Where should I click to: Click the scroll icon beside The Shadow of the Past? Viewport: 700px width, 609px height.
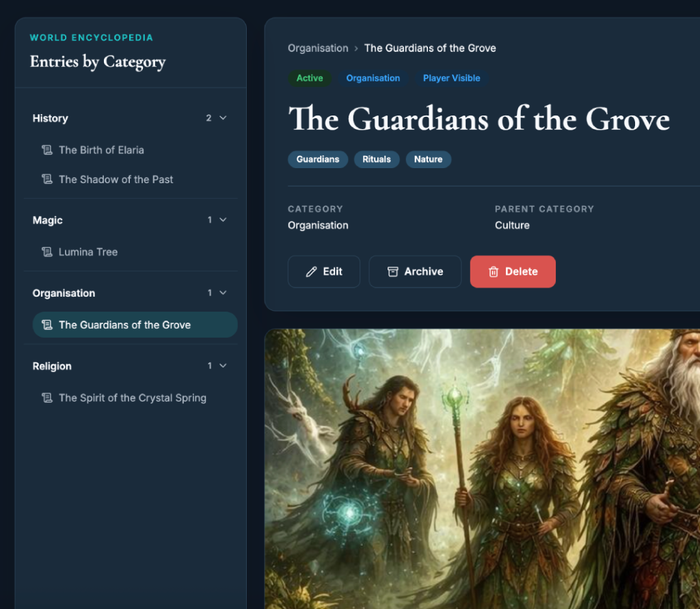click(x=47, y=179)
